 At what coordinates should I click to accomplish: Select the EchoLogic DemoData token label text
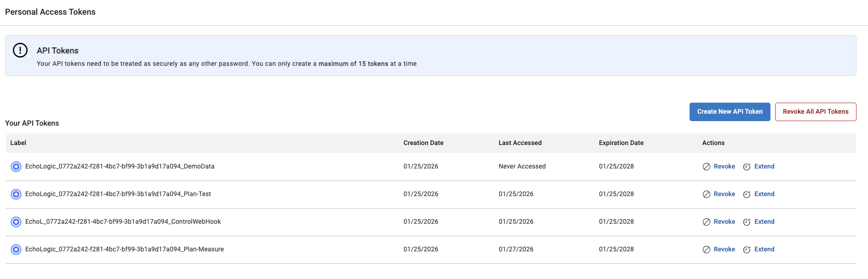120,167
